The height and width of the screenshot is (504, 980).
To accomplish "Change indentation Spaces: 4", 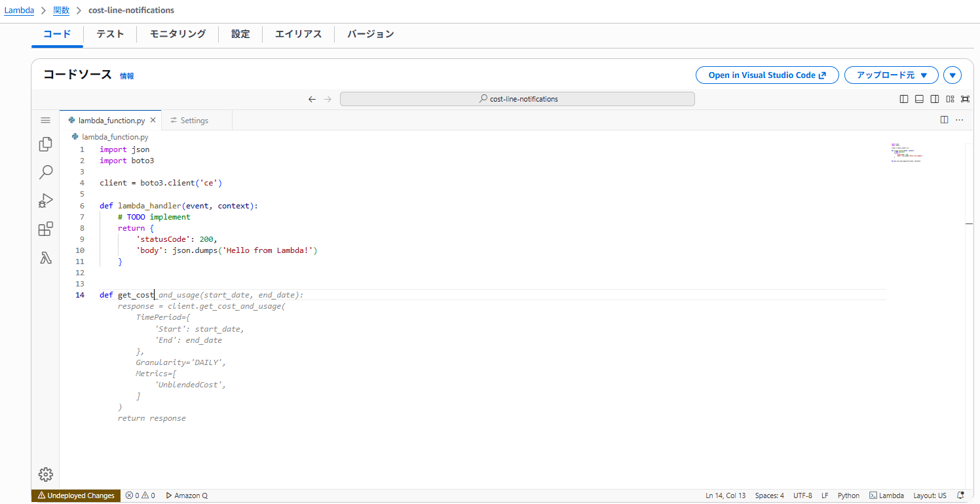I will point(769,495).
